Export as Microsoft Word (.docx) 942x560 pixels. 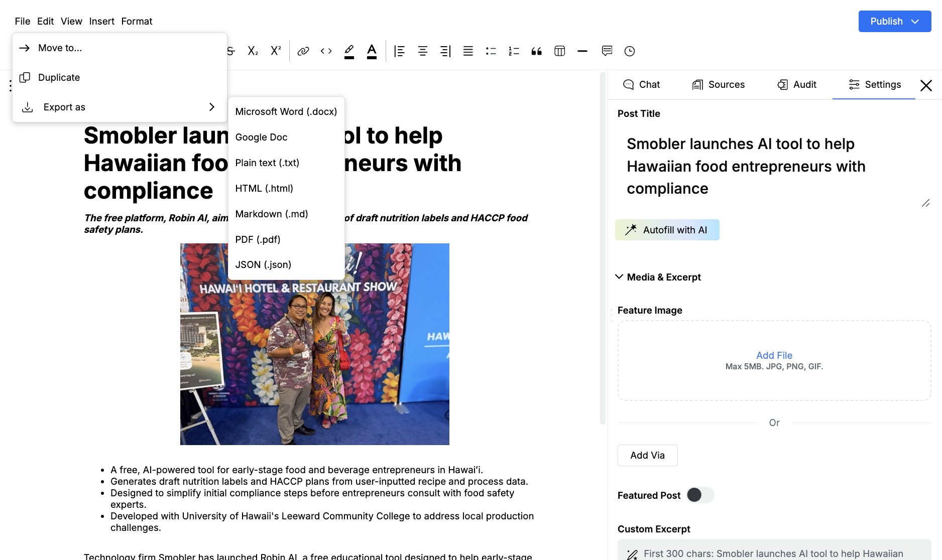tap(286, 111)
